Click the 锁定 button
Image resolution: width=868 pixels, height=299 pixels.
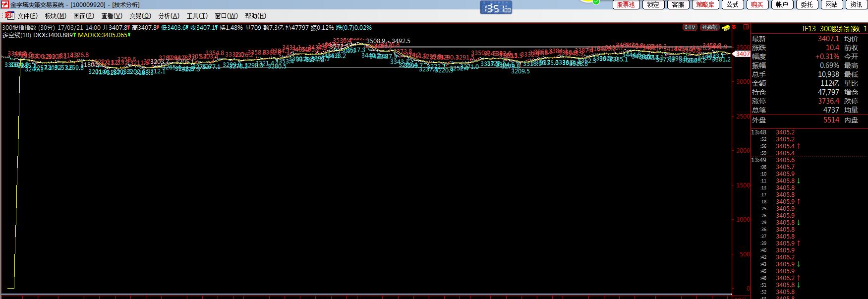point(653,4)
